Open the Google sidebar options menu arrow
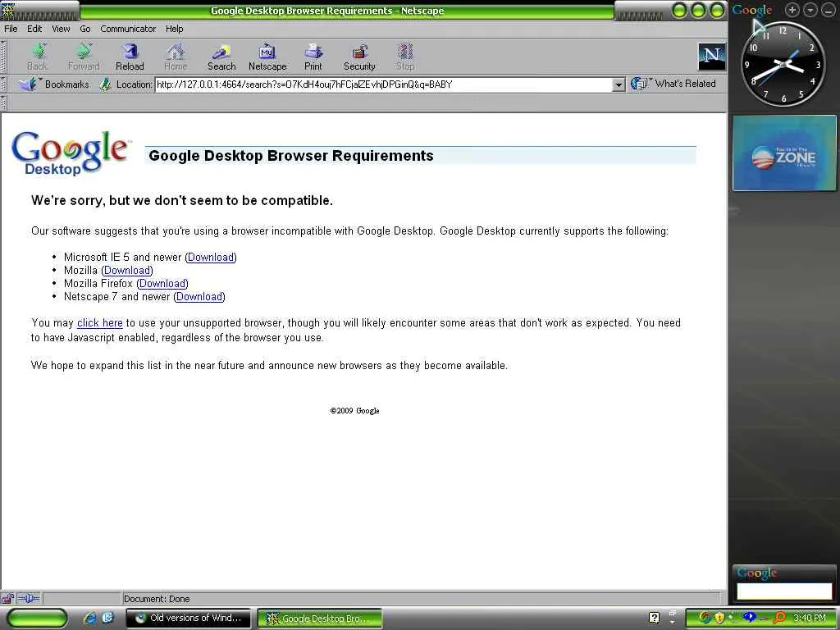Screen dimensions: 840x630 810,10
